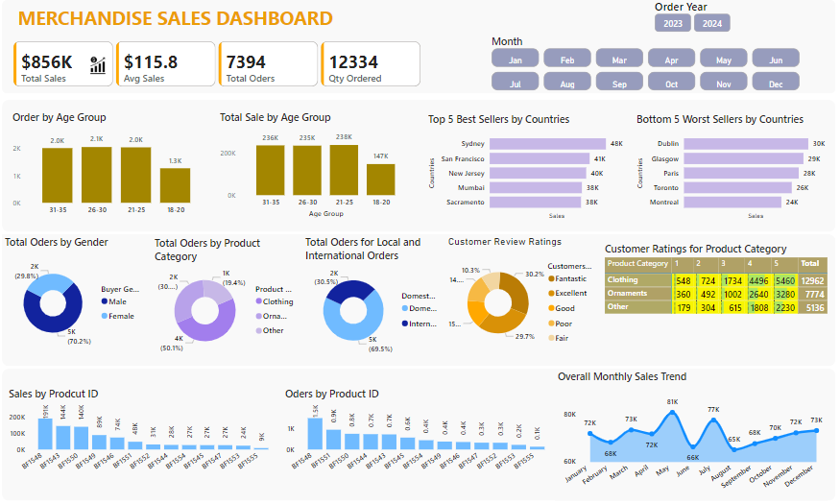Viewport: 840px width, 504px height.
Task: Click the Good rating legend dot
Action: pos(551,308)
